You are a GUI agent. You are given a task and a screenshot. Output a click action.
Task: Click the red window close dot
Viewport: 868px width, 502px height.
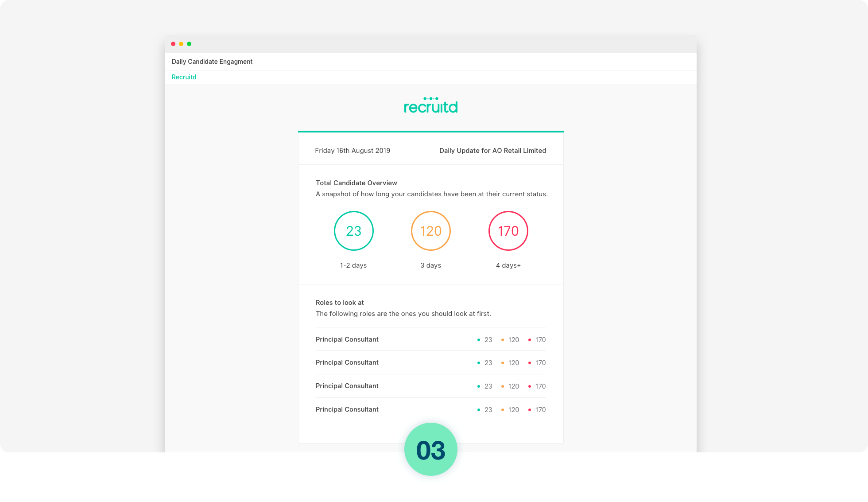click(173, 44)
